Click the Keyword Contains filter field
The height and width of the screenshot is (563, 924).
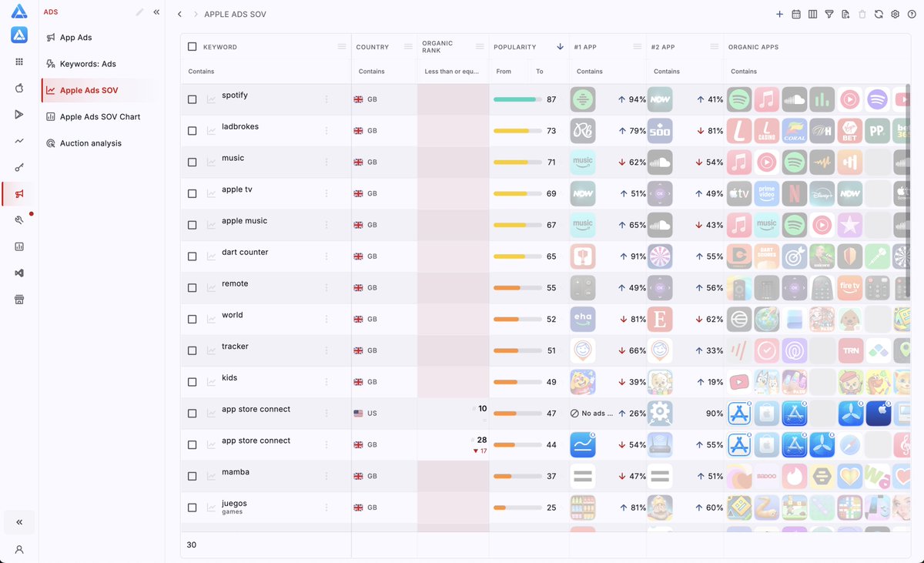(266, 72)
